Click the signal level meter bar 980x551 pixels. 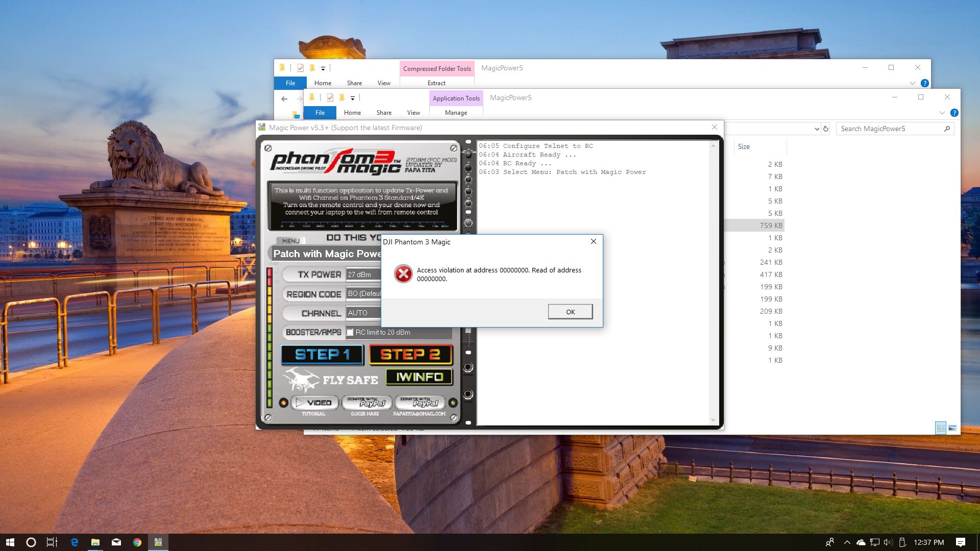269,337
